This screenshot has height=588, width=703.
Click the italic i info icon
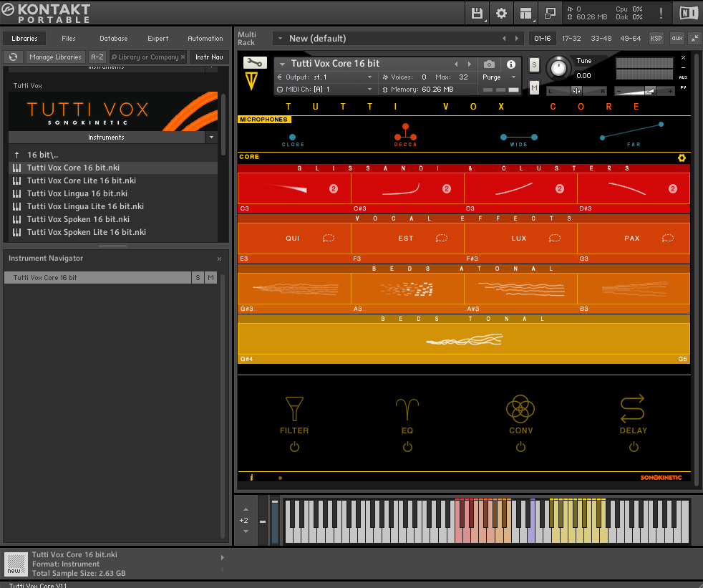coord(251,478)
